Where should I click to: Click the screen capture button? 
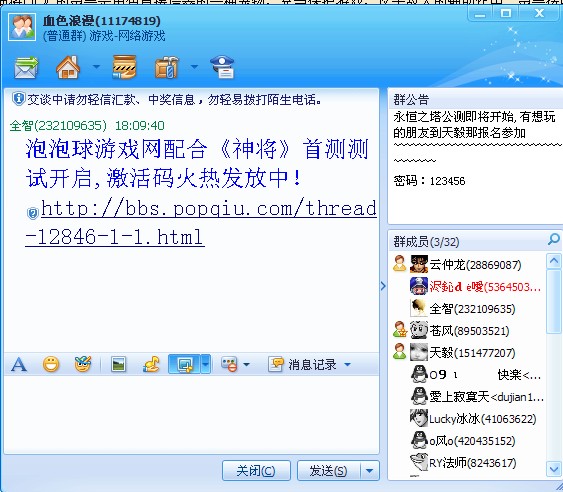(184, 365)
